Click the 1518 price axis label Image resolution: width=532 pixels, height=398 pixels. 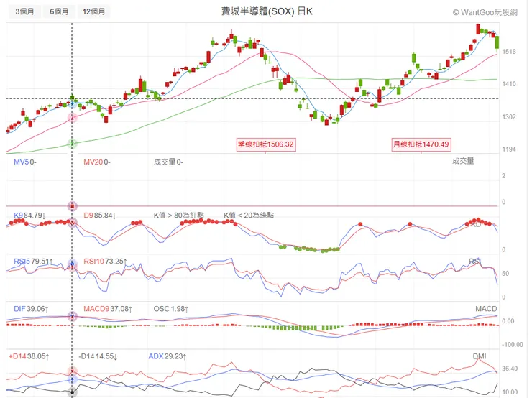click(x=509, y=52)
